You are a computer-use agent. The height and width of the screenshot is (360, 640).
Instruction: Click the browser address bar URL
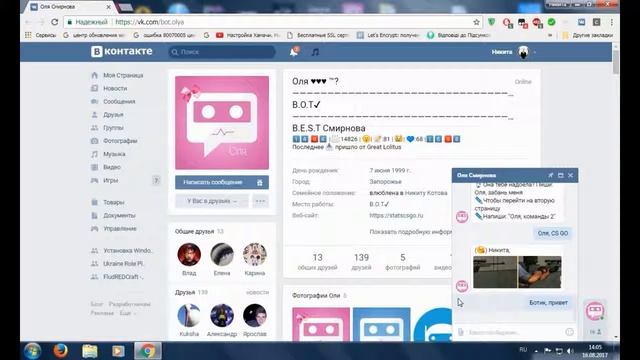pyautogui.click(x=149, y=22)
